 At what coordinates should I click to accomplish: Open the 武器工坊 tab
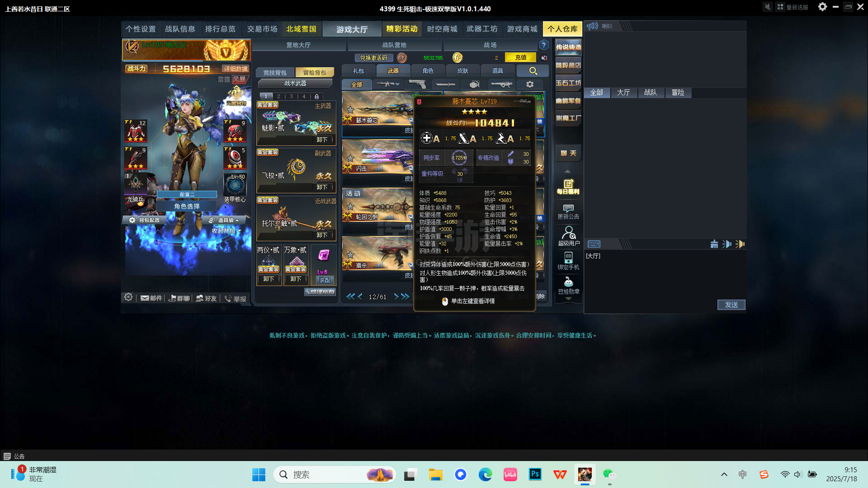[x=482, y=29]
